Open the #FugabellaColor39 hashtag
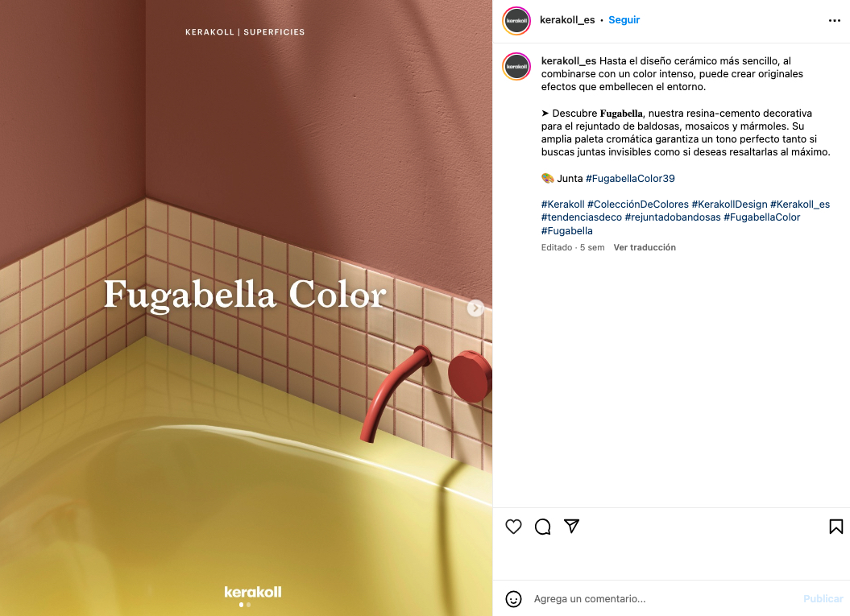The image size is (850, 616). (x=630, y=178)
